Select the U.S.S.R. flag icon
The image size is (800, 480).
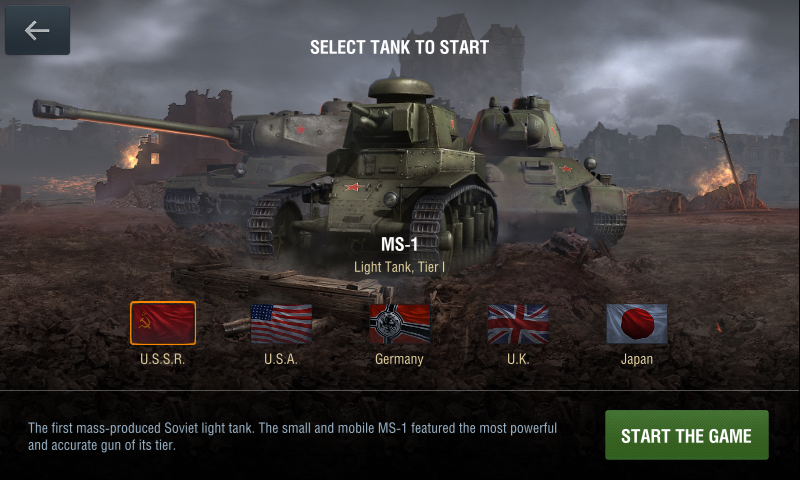click(x=163, y=323)
